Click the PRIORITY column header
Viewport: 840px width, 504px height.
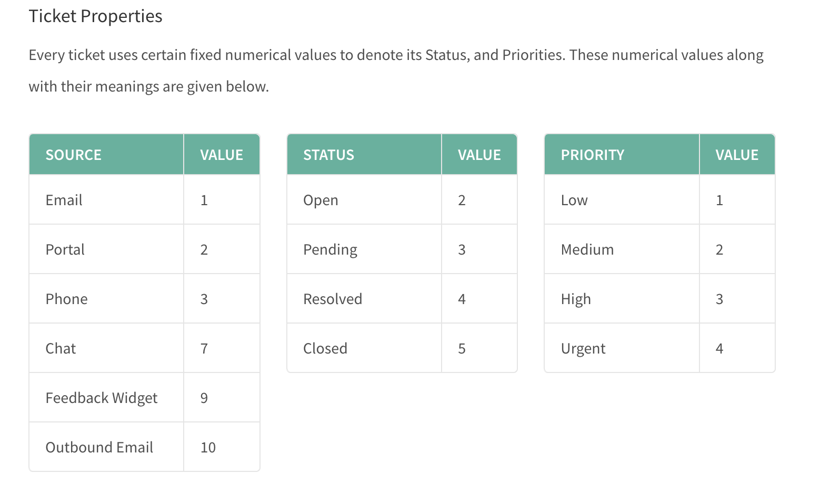click(622, 155)
